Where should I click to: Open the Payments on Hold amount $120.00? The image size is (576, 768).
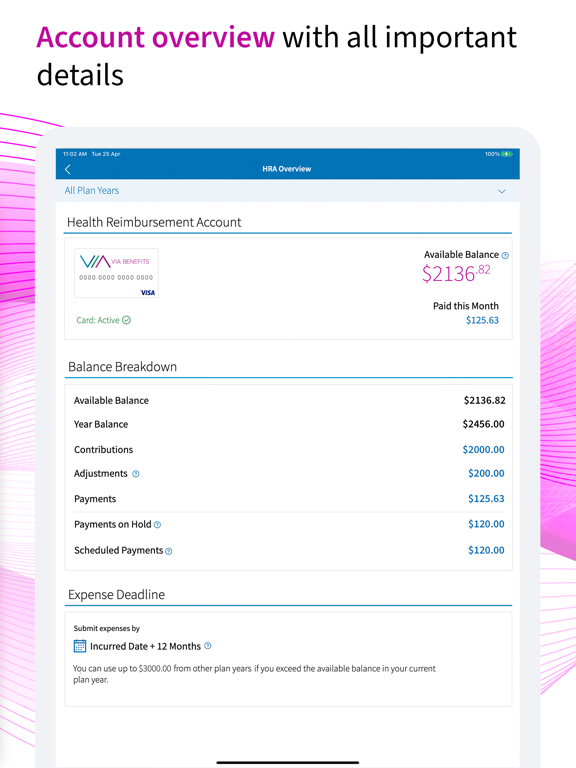pos(486,524)
